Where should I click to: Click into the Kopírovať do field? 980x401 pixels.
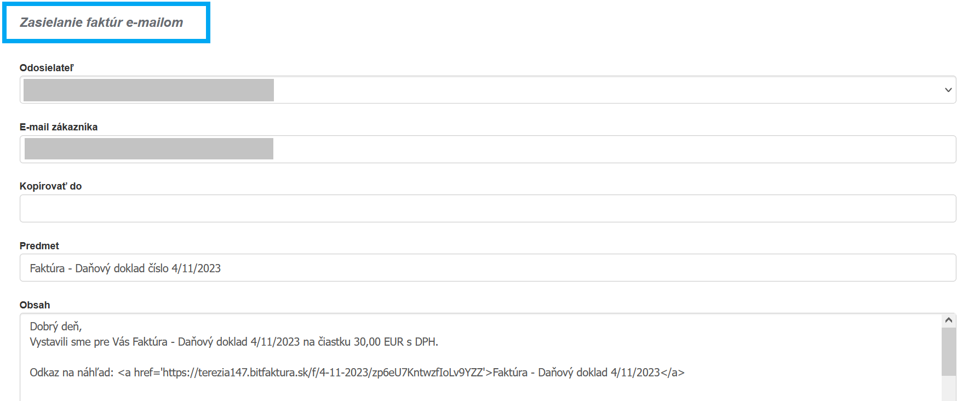pos(488,209)
